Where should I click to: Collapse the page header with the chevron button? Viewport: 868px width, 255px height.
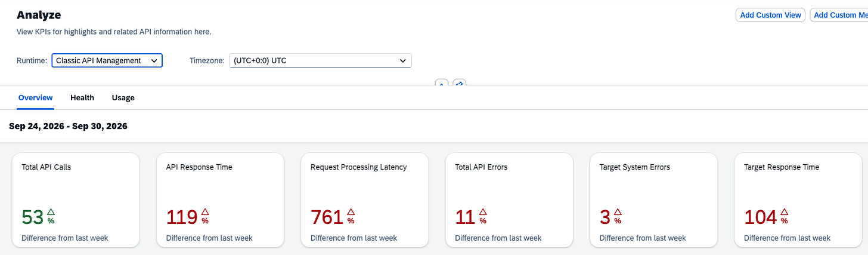[x=441, y=82]
